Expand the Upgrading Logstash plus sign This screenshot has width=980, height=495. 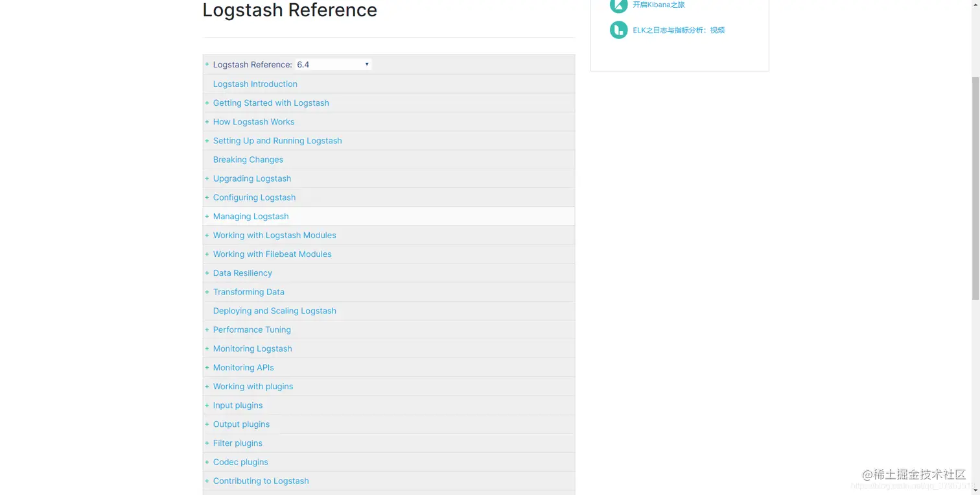coord(207,178)
